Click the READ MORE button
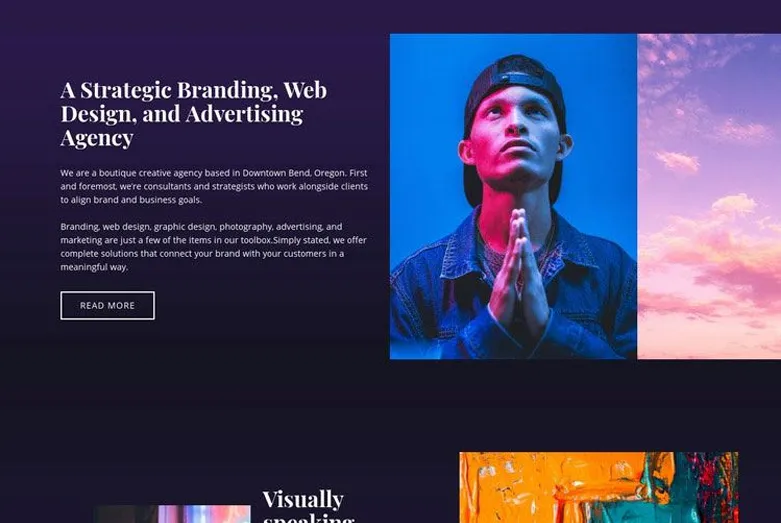 point(108,305)
